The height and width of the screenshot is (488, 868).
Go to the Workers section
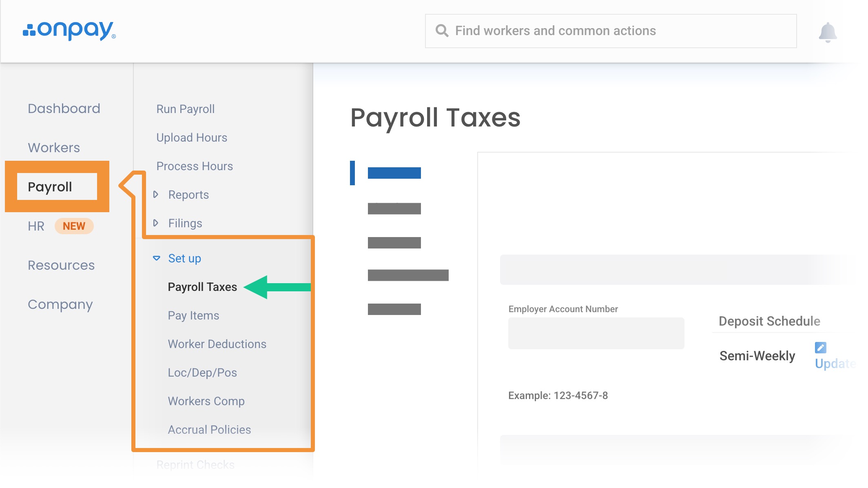54,148
